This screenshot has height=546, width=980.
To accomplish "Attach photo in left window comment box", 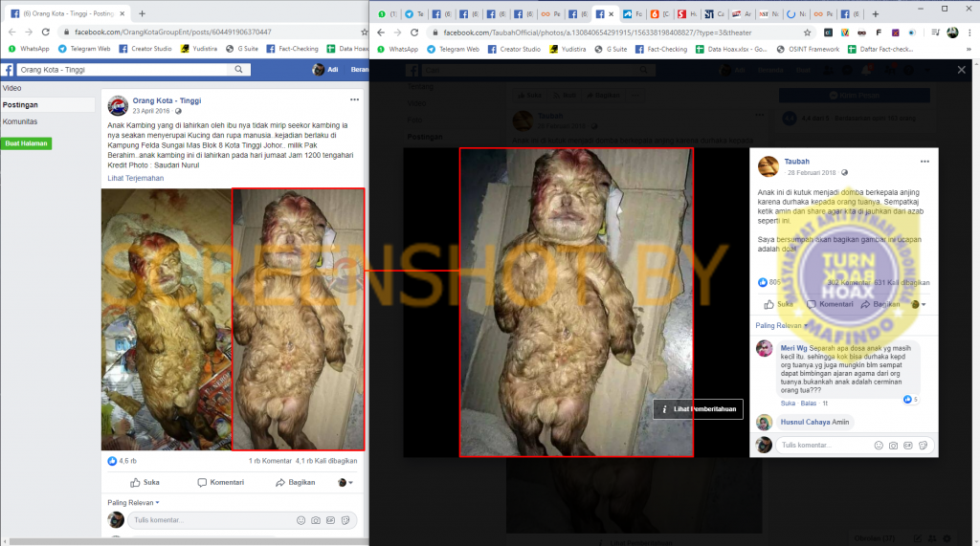I will point(316,520).
